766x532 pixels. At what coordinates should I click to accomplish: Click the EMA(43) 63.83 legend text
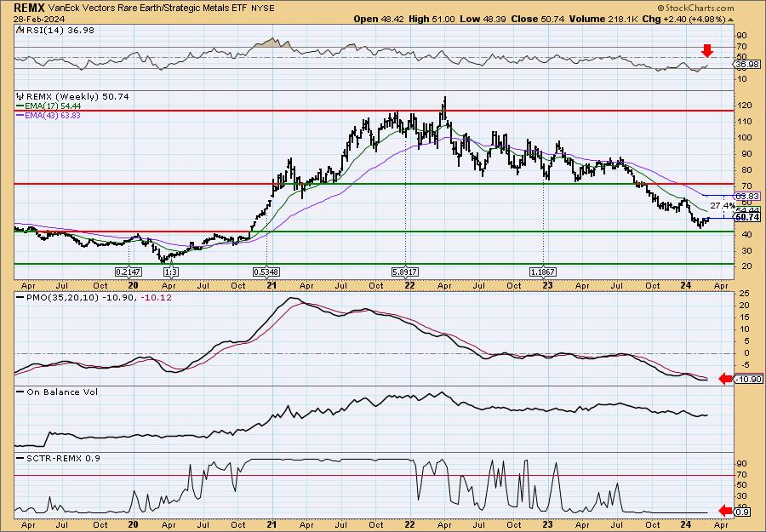pyautogui.click(x=53, y=115)
